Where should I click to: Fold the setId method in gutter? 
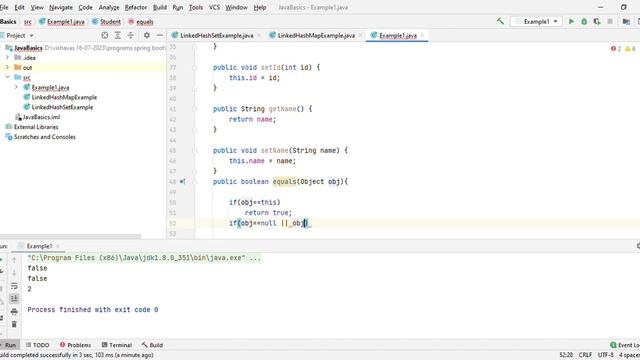pyautogui.click(x=195, y=67)
